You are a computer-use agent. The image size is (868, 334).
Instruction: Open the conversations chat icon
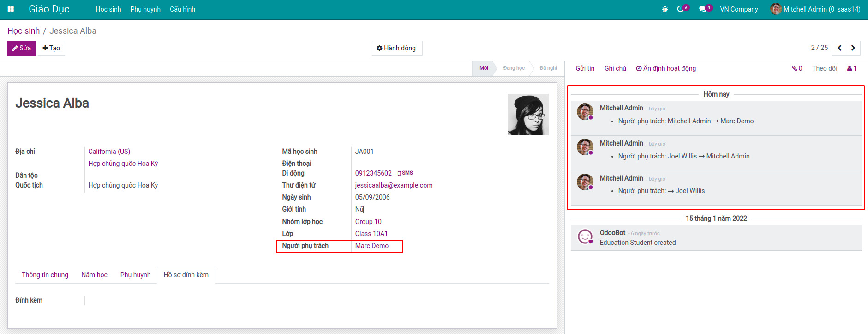(703, 9)
